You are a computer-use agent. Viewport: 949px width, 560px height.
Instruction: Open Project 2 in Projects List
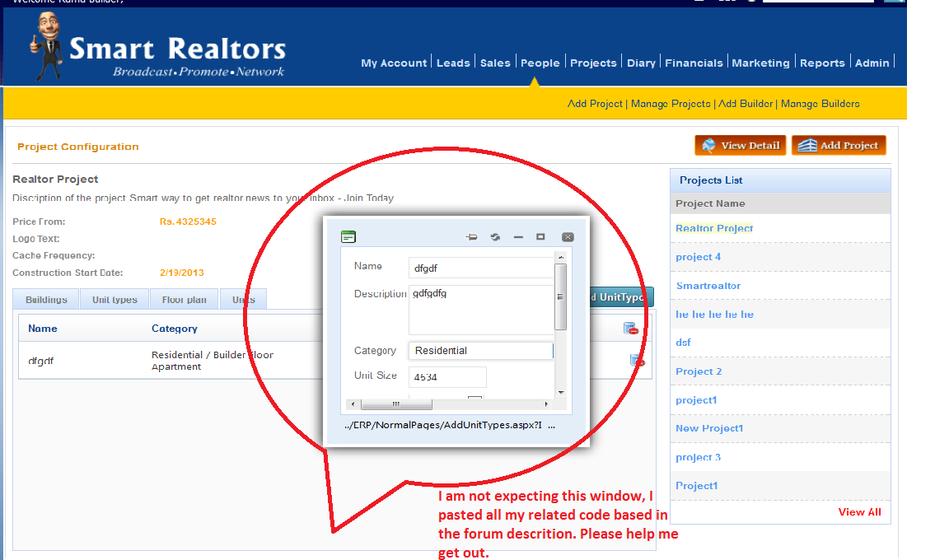pyautogui.click(x=699, y=371)
